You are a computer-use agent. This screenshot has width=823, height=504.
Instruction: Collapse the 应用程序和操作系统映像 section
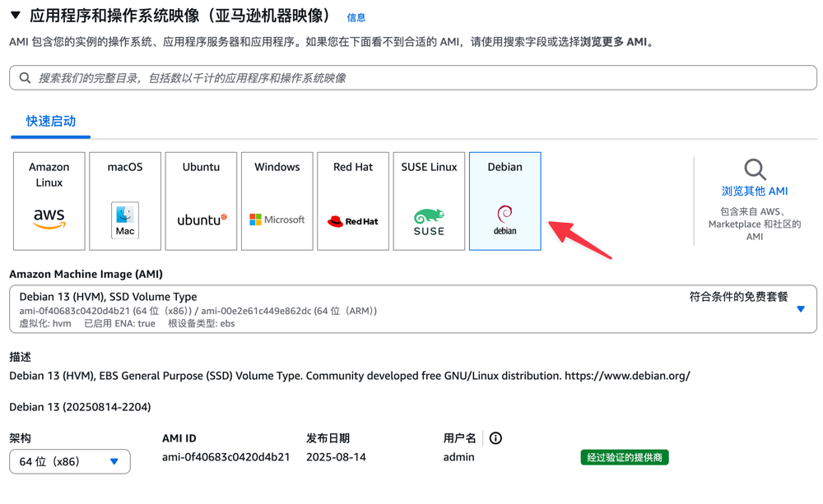16,16
